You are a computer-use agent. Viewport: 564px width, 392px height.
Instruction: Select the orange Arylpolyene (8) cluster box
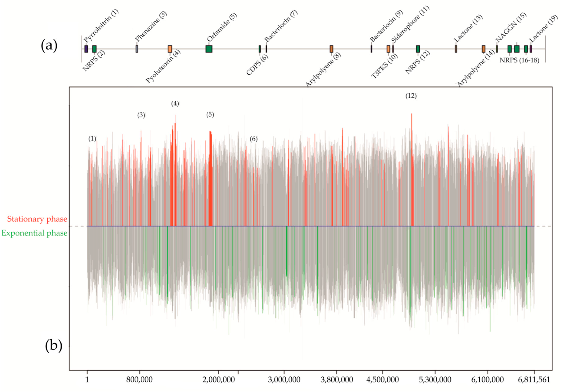click(331, 49)
